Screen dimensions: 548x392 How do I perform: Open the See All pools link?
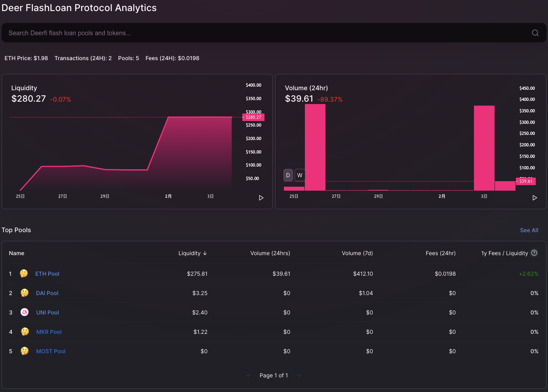coord(529,230)
